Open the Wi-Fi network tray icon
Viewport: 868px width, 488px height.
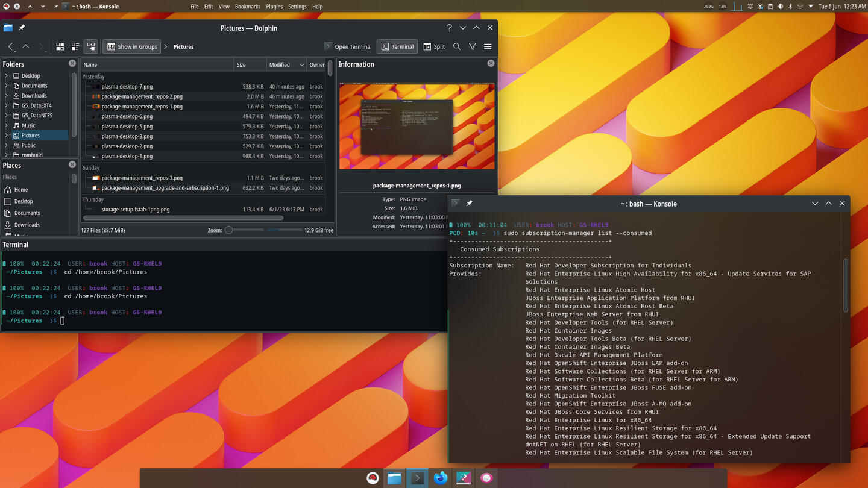tap(800, 7)
